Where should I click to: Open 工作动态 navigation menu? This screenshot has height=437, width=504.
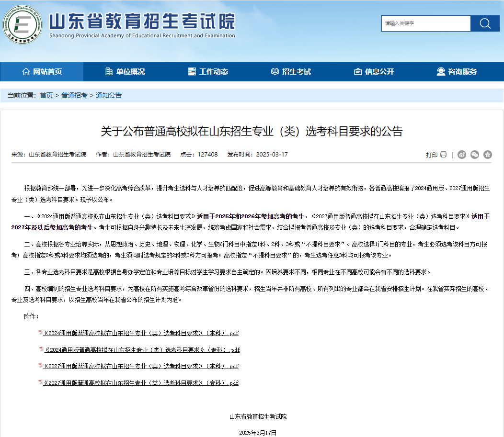208,72
